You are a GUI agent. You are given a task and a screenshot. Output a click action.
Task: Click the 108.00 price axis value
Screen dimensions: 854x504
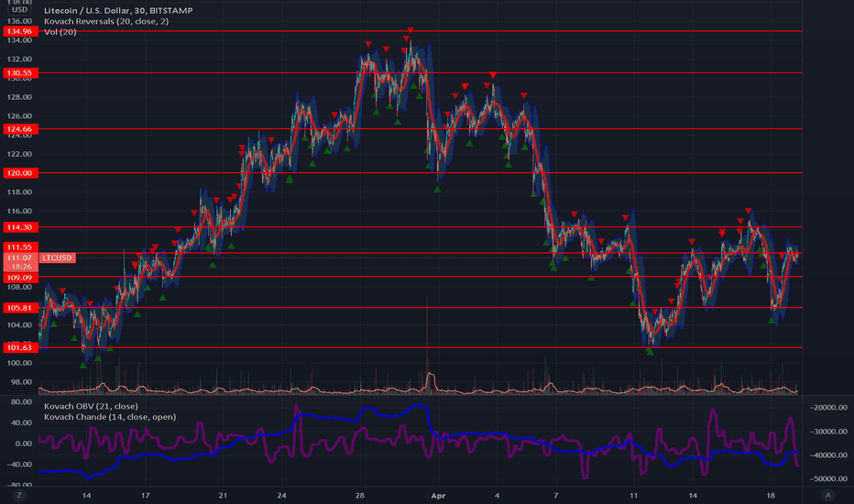pyautogui.click(x=19, y=287)
